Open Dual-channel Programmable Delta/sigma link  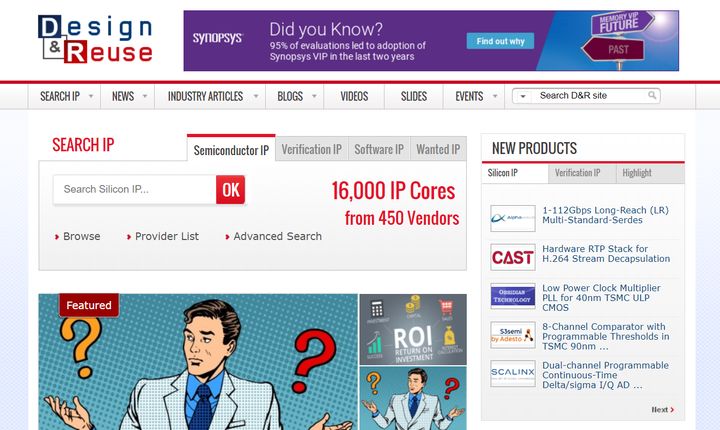coord(605,375)
